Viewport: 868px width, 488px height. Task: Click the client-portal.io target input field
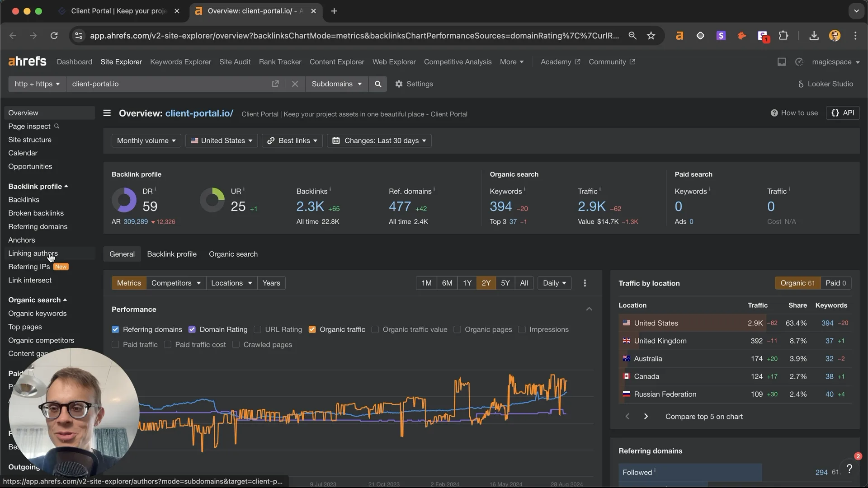click(167, 84)
